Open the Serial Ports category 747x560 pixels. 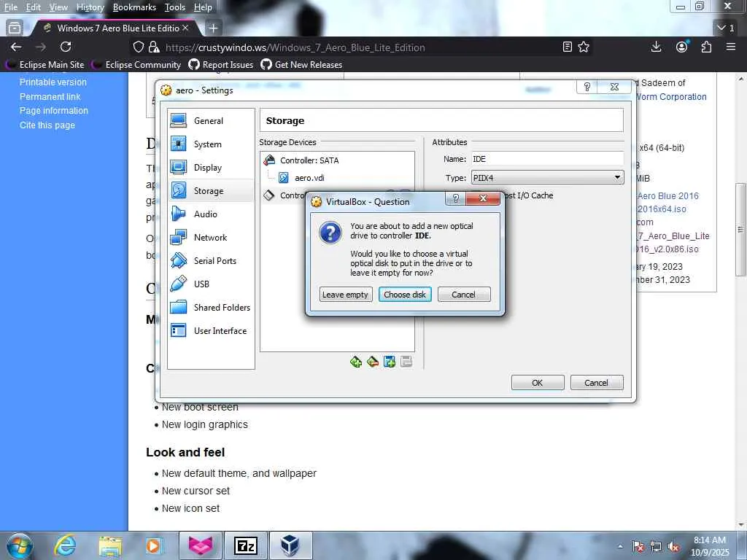[x=211, y=261]
